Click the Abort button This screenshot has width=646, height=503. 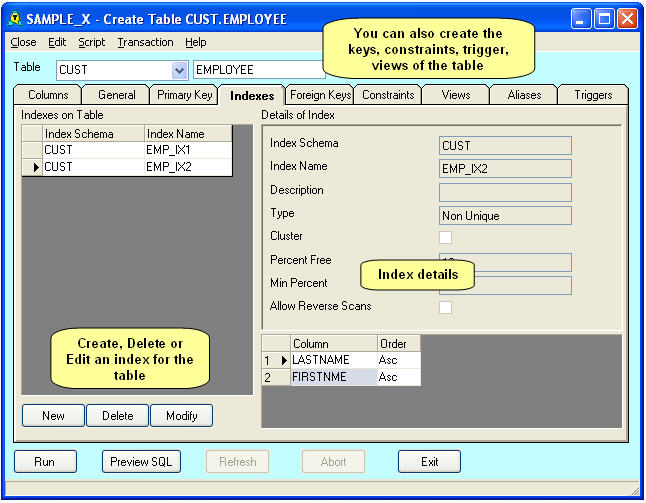(333, 462)
